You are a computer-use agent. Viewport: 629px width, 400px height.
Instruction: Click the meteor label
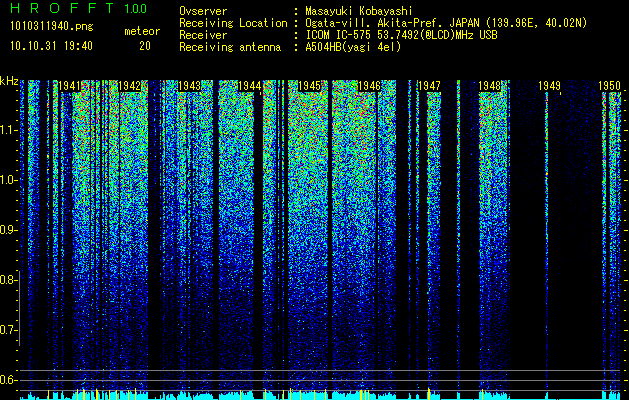(x=142, y=31)
